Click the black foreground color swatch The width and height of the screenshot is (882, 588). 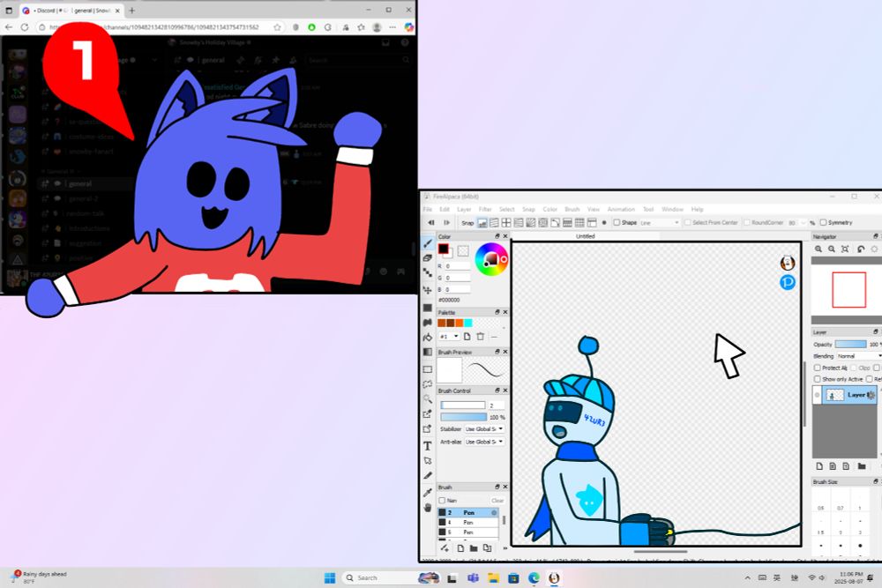[444, 249]
